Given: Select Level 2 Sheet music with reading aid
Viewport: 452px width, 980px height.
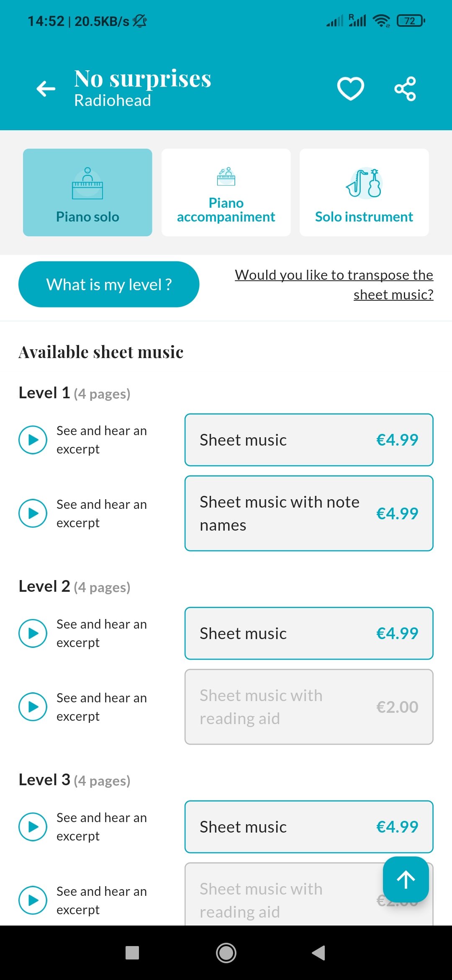Looking at the screenshot, I should 309,707.
